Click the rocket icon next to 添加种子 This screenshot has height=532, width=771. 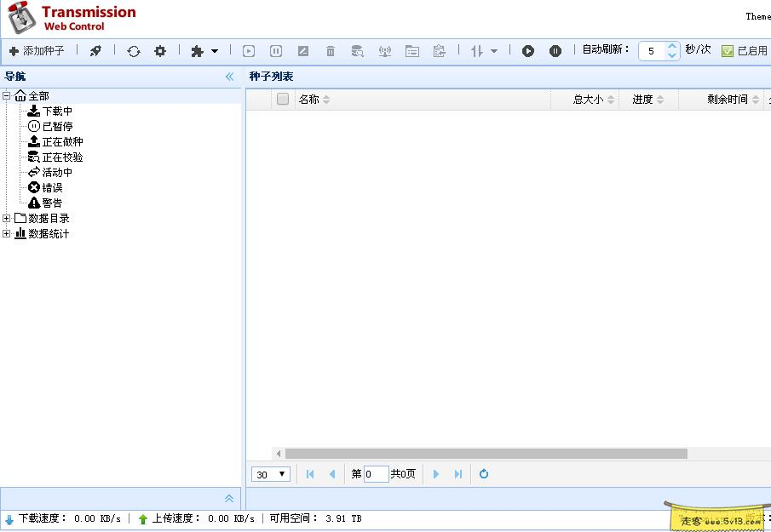point(95,51)
